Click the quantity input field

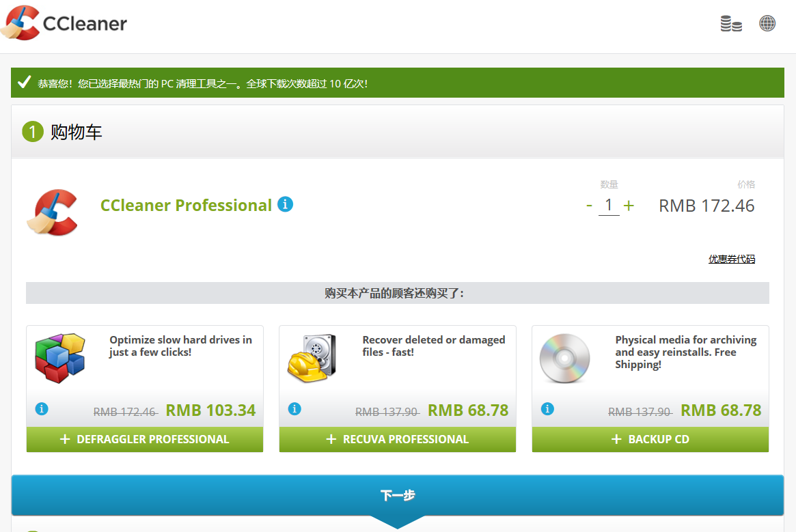click(609, 206)
